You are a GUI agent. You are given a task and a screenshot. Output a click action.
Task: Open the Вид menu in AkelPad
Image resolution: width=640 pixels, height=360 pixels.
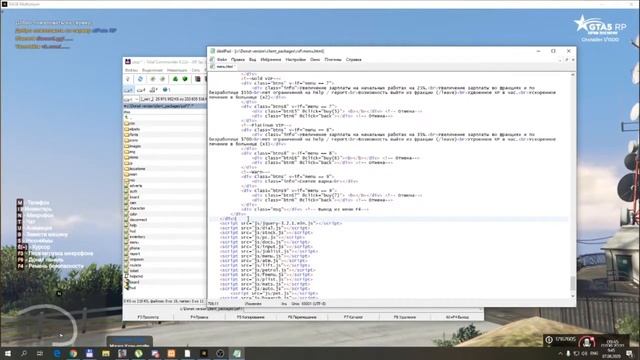253,60
